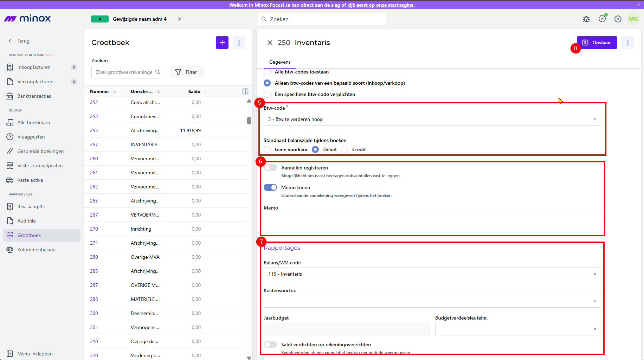Select Credit as default balance side
Viewport: 644px width, 360px height.
344,149
